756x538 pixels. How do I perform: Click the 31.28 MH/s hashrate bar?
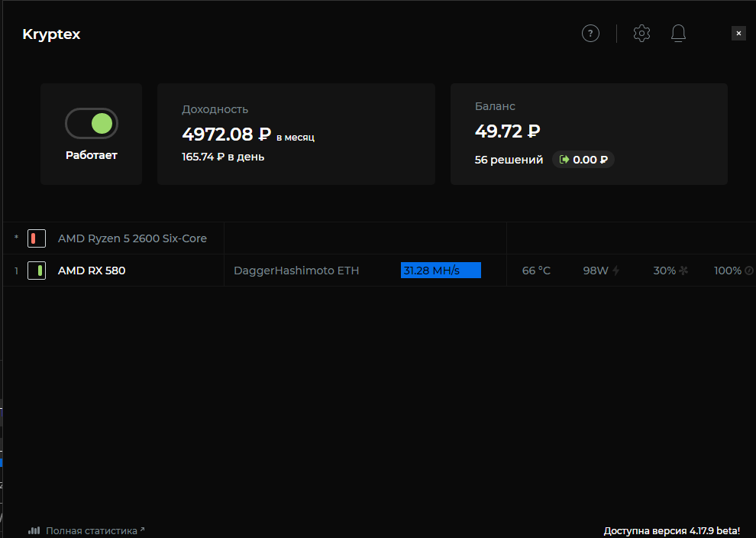coord(441,271)
